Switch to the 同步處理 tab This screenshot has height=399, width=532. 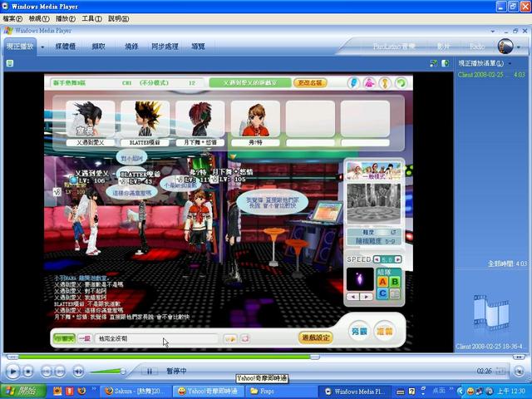point(165,47)
